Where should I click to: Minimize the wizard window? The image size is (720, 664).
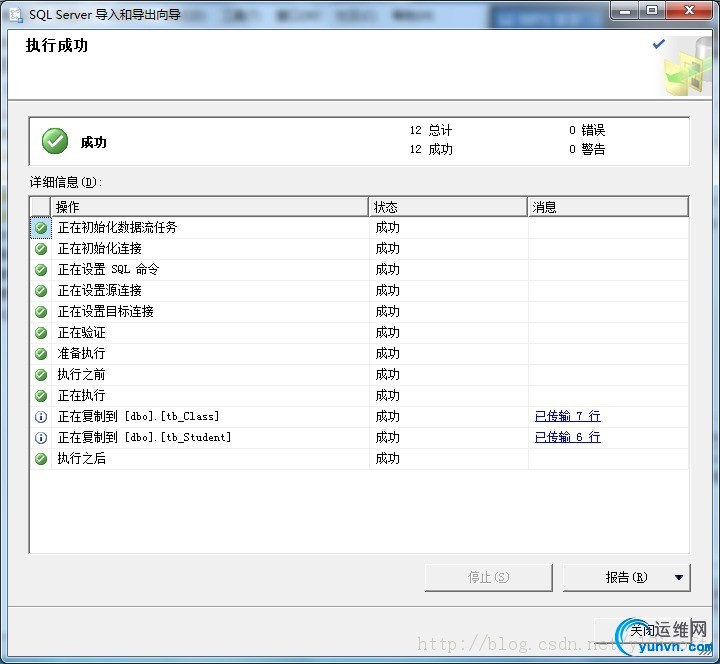tap(625, 10)
